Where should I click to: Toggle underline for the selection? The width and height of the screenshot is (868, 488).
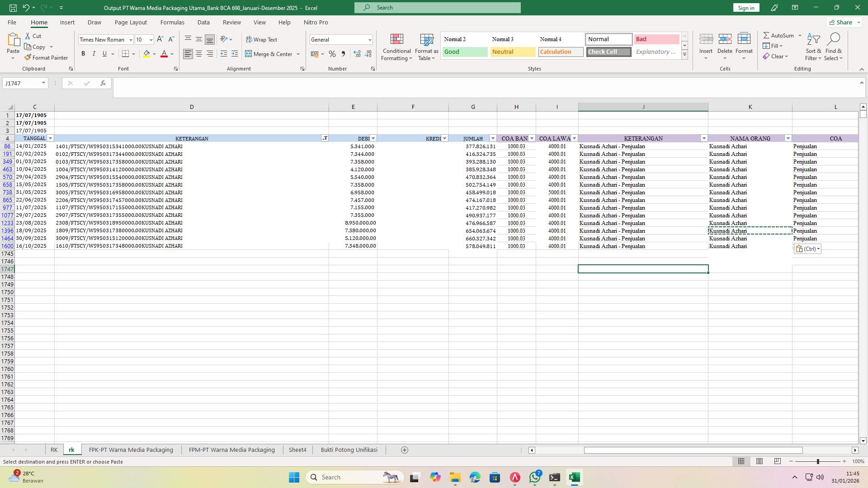coord(104,53)
